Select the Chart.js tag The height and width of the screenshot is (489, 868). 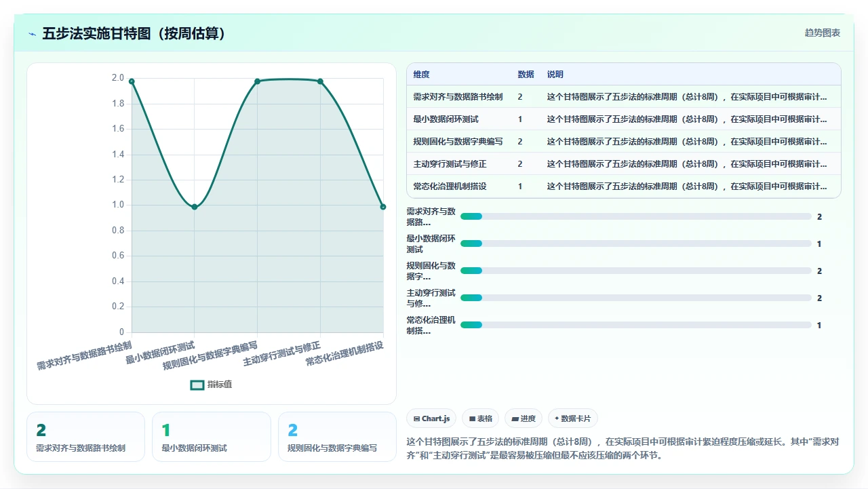pyautogui.click(x=431, y=418)
